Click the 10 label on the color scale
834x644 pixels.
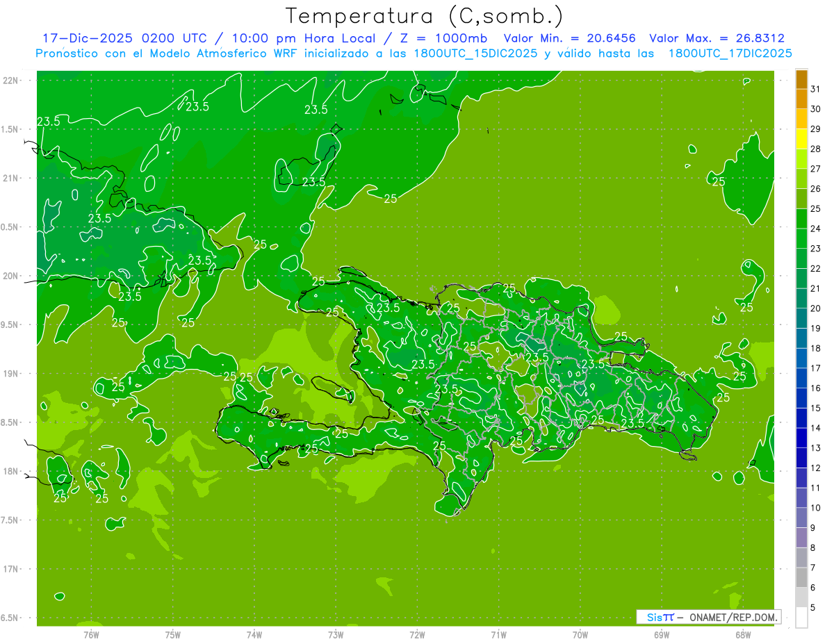[815, 508]
